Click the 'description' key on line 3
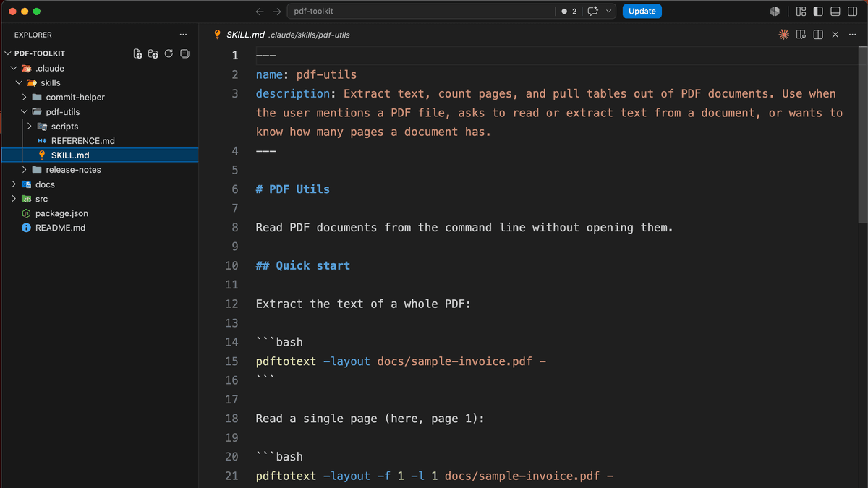This screenshot has width=868, height=488. (x=293, y=94)
